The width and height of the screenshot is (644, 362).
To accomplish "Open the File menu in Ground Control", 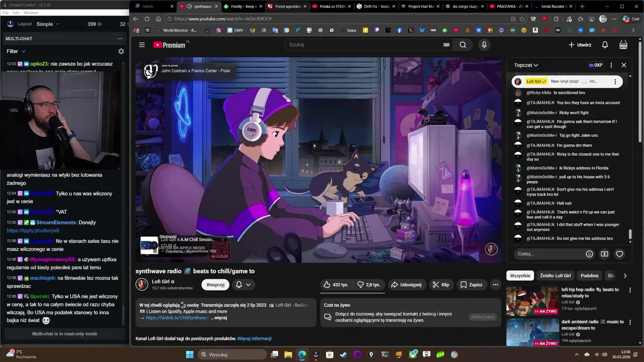I will pyautogui.click(x=5, y=13).
